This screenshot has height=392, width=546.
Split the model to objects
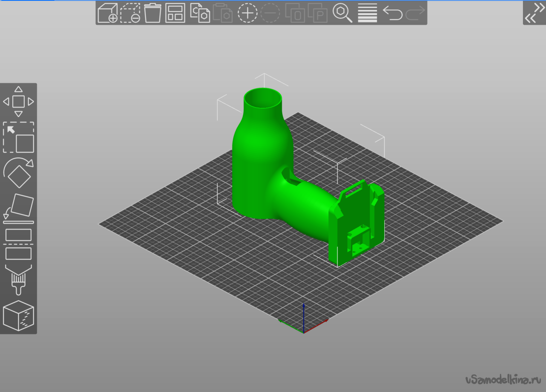pyautogui.click(x=295, y=13)
